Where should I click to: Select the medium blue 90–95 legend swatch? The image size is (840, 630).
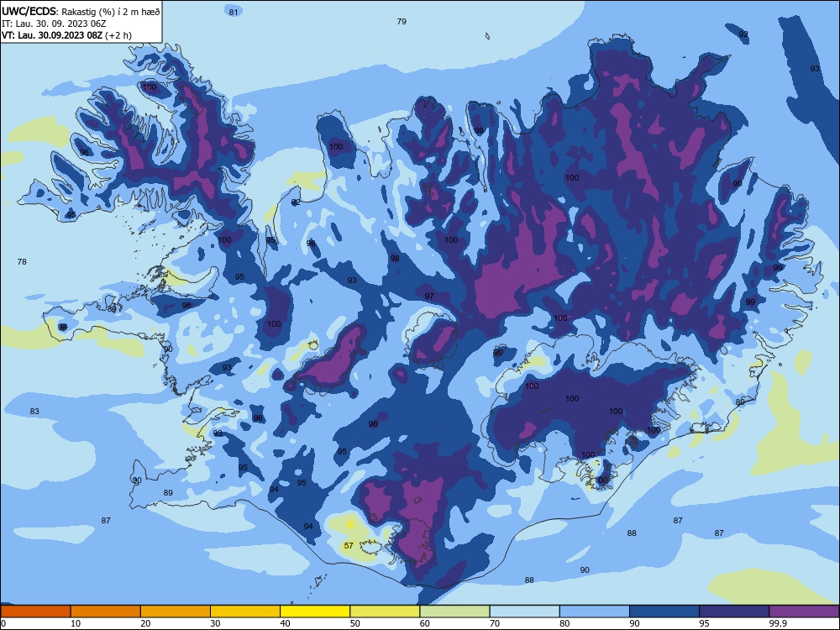pyautogui.click(x=664, y=612)
